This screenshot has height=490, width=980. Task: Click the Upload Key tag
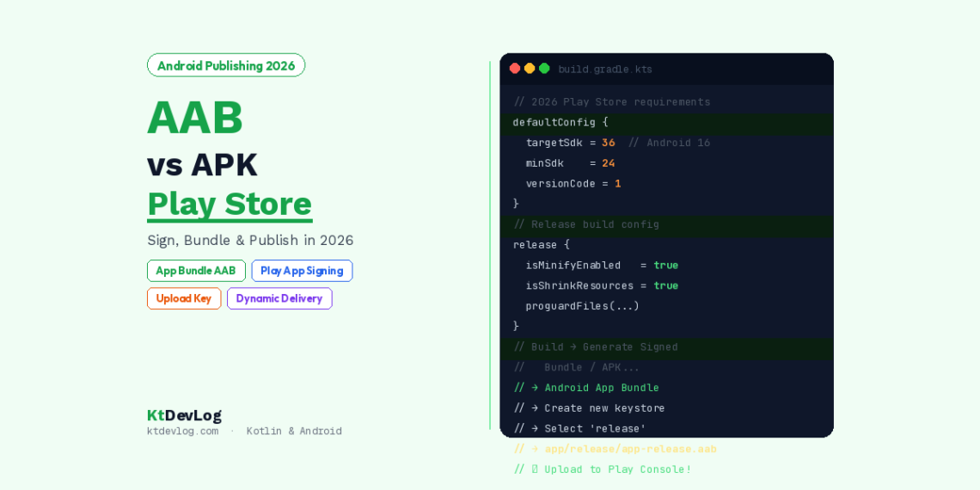(184, 298)
